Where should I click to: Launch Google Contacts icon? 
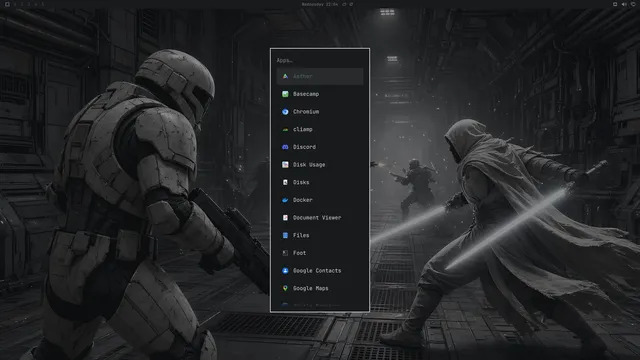pos(285,271)
